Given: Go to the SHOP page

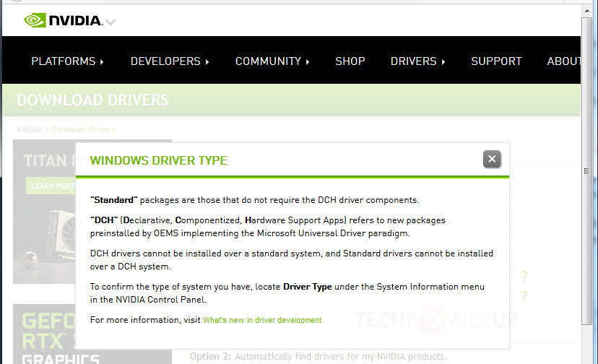Looking at the screenshot, I should coord(350,61).
